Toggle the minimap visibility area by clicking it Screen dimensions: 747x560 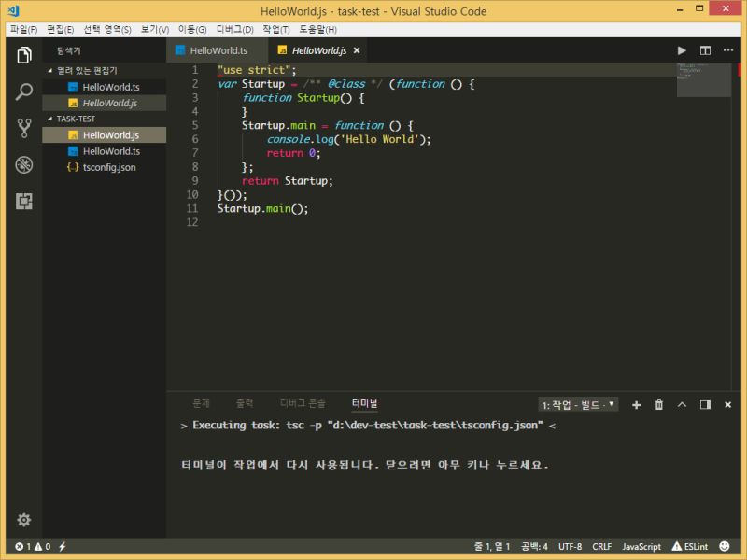pyautogui.click(x=702, y=79)
